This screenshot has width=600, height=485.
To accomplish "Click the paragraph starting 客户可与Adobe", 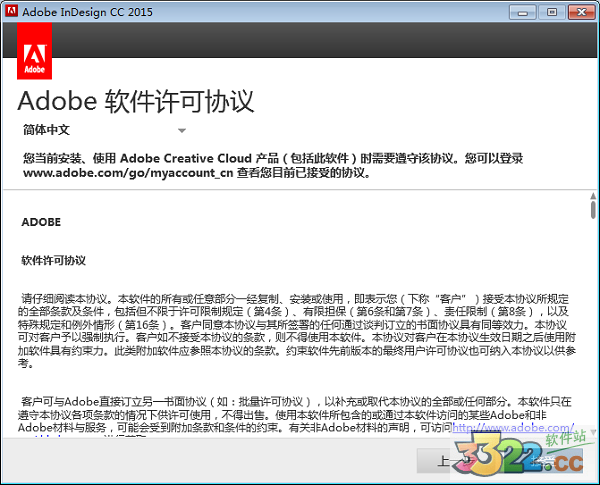I will tap(295, 417).
